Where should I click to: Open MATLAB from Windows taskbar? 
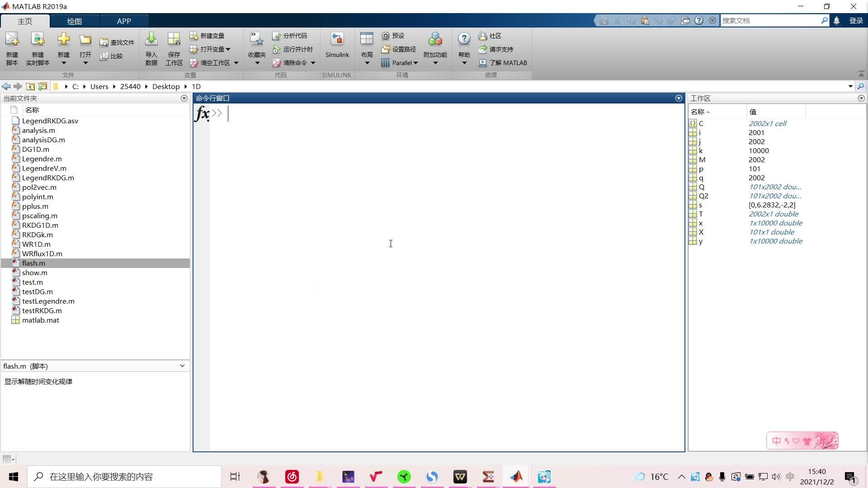(x=516, y=477)
